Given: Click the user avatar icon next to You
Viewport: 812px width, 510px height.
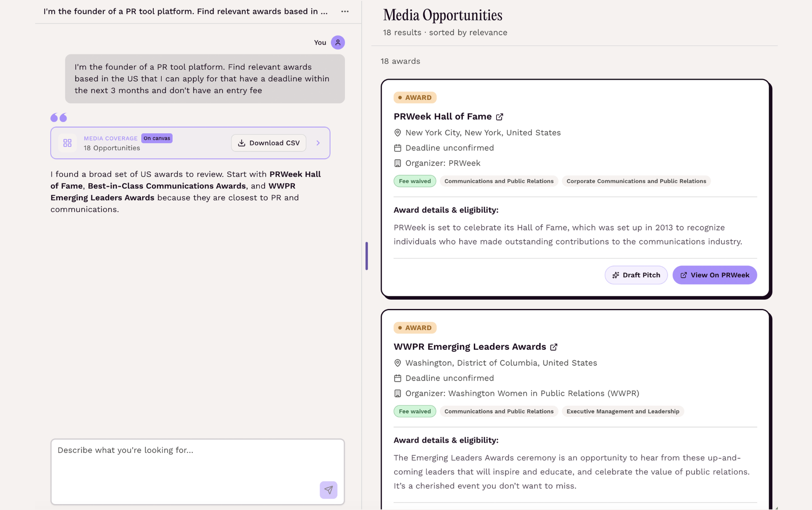Looking at the screenshot, I should pos(337,43).
